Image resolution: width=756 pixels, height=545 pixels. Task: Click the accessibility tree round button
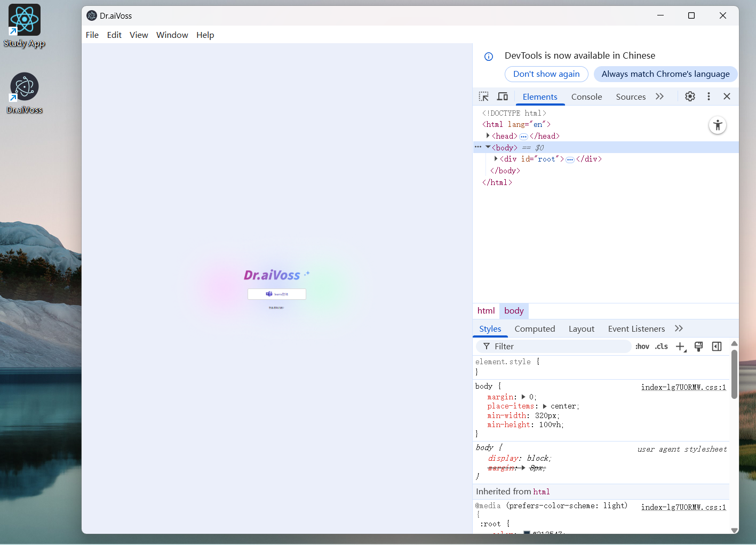pos(718,125)
